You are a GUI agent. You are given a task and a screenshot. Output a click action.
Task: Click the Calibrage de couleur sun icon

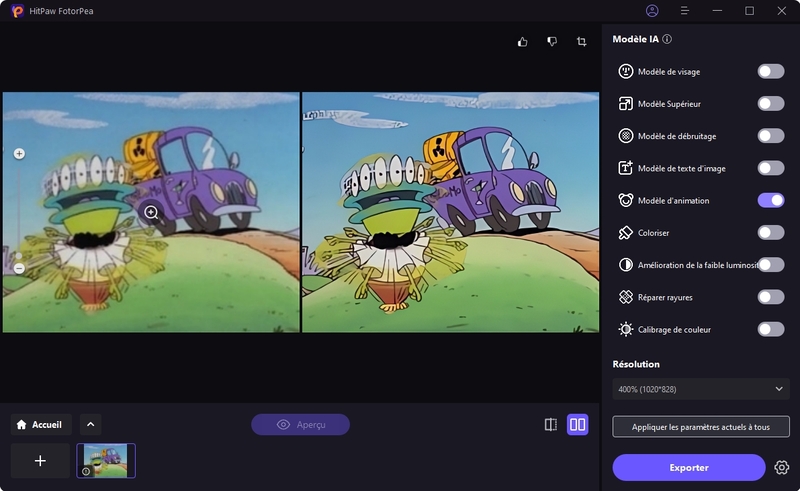pos(626,329)
